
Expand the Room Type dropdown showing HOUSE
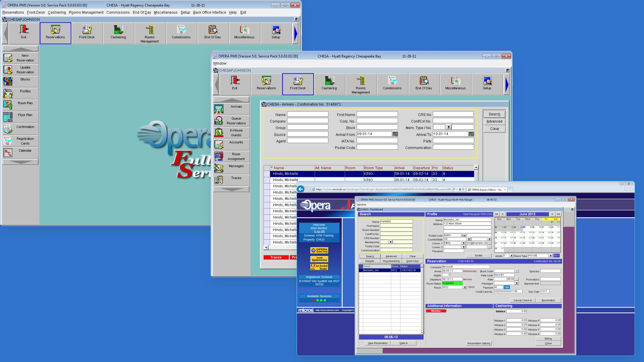pyautogui.click(x=550, y=256)
